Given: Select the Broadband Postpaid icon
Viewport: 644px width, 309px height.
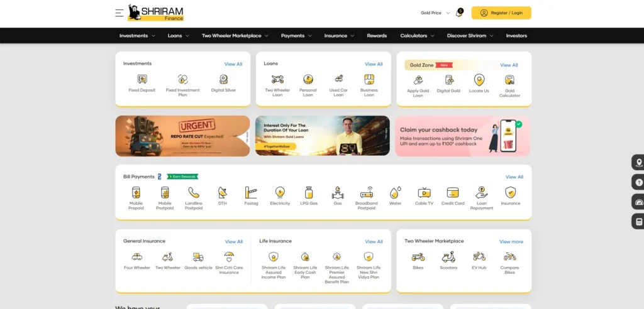Looking at the screenshot, I should 367,192.
